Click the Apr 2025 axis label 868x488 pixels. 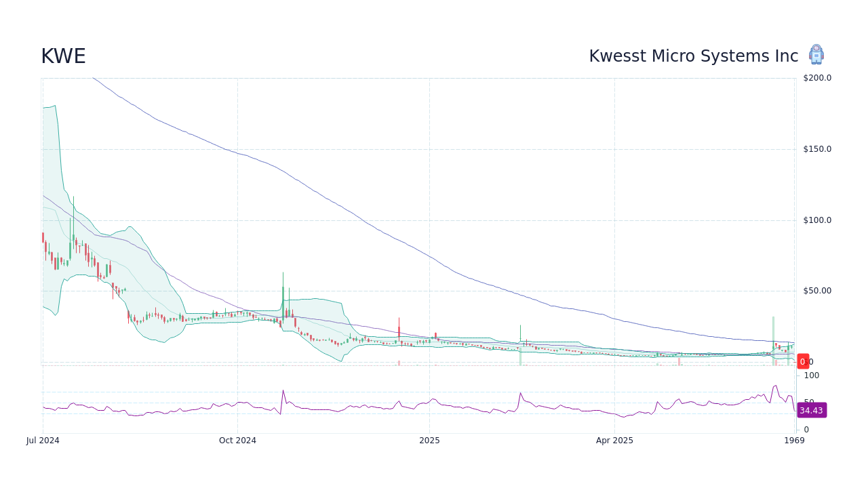click(x=614, y=440)
